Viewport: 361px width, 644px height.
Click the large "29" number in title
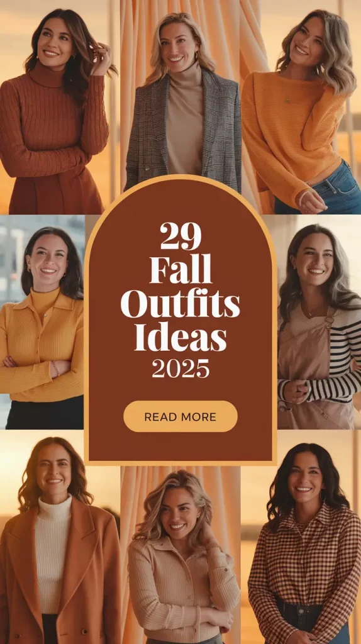[x=181, y=236]
